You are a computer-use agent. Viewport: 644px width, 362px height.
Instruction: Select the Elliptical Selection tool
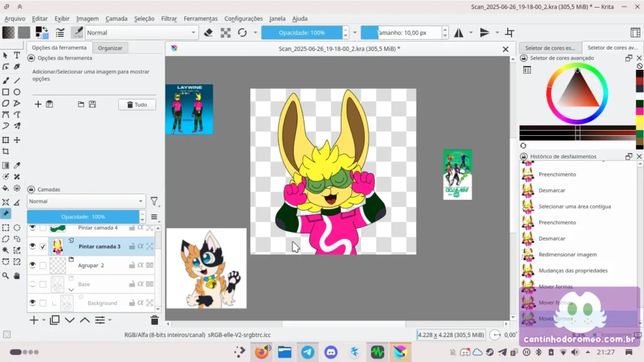[x=17, y=228]
